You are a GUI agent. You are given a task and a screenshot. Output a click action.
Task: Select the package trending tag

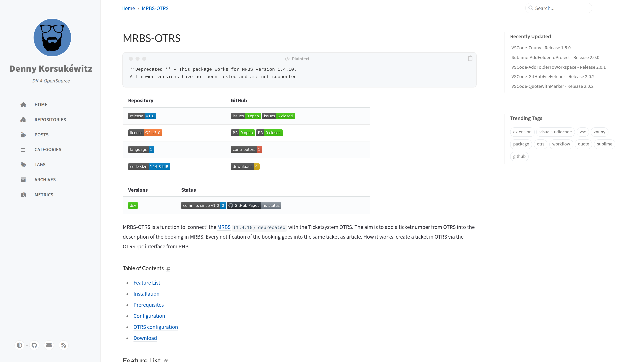point(521,144)
